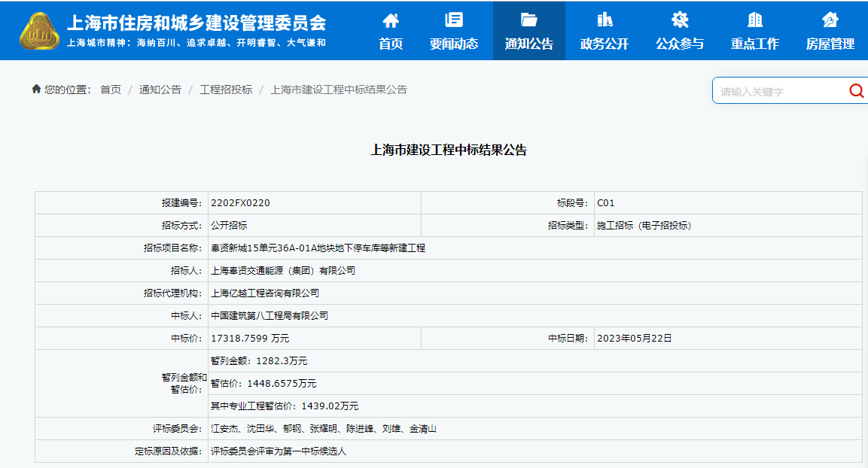Navigate to 工程招投标 breadcrumb link
The width and height of the screenshot is (868, 468).
coord(226,90)
